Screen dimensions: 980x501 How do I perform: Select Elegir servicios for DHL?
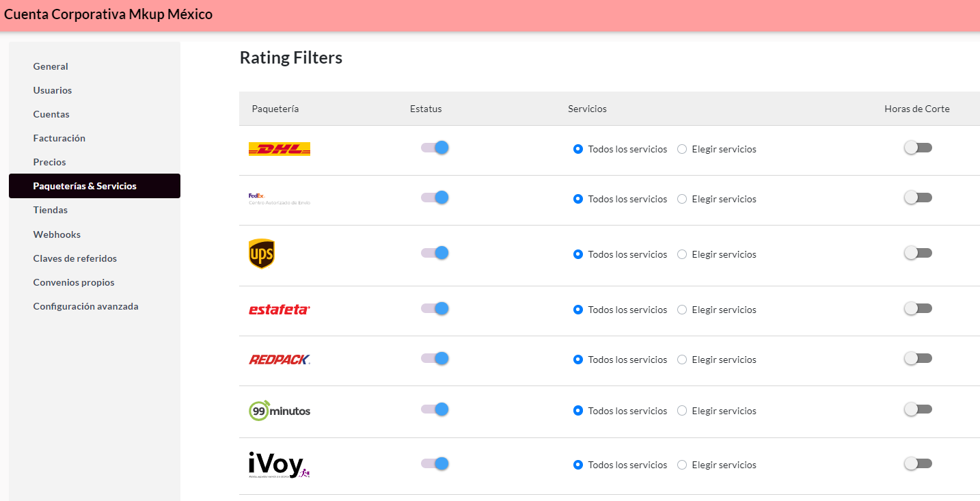(717, 149)
